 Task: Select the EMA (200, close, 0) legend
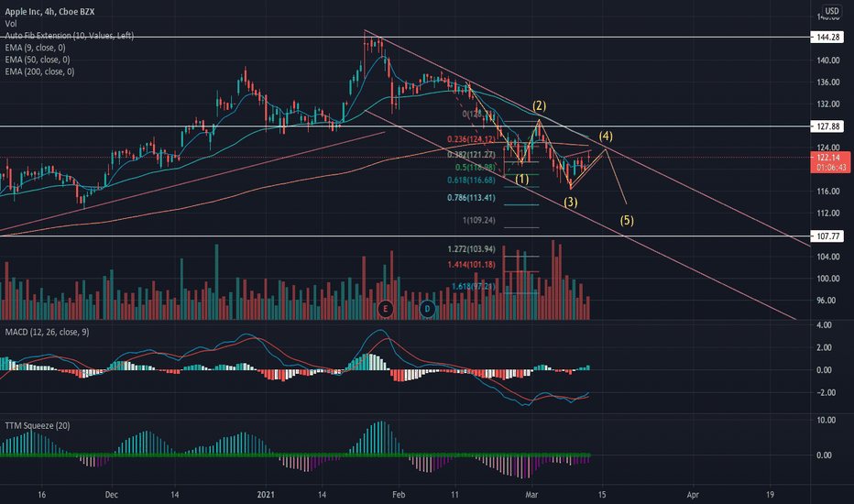39,71
